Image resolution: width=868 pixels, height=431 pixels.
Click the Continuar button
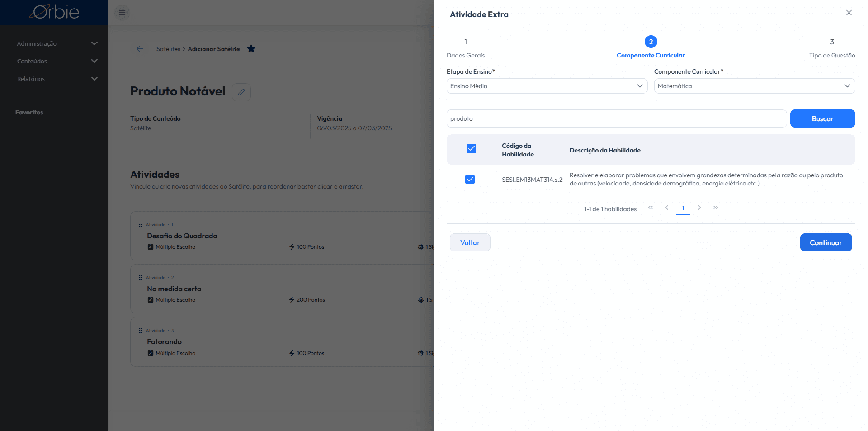click(826, 242)
